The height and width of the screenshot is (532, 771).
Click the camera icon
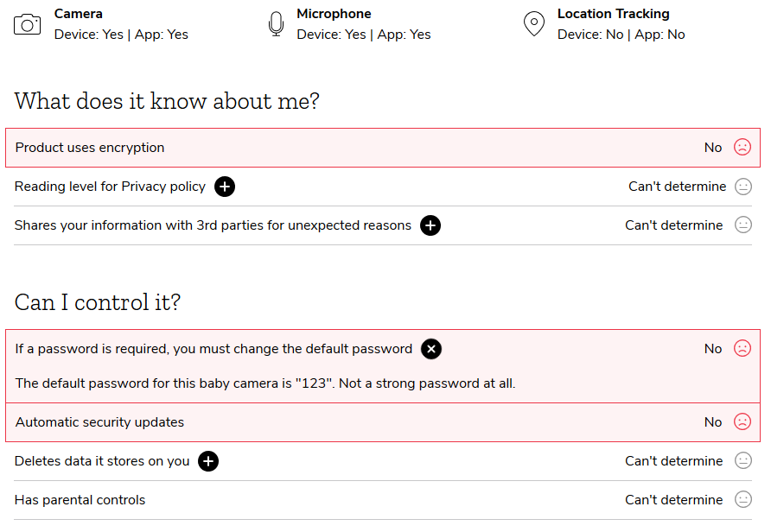(28, 24)
